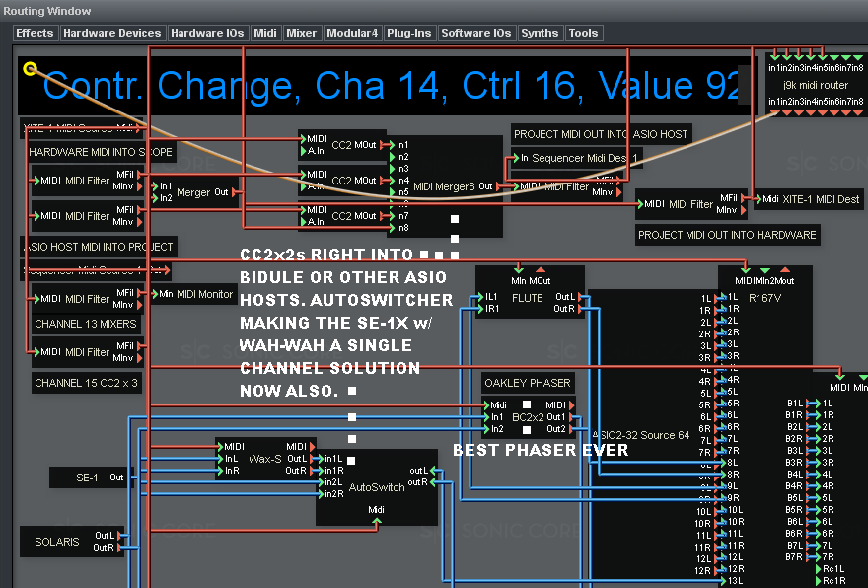Select the Wax-S wah module
Screen dimensions: 868x588
(x=264, y=458)
